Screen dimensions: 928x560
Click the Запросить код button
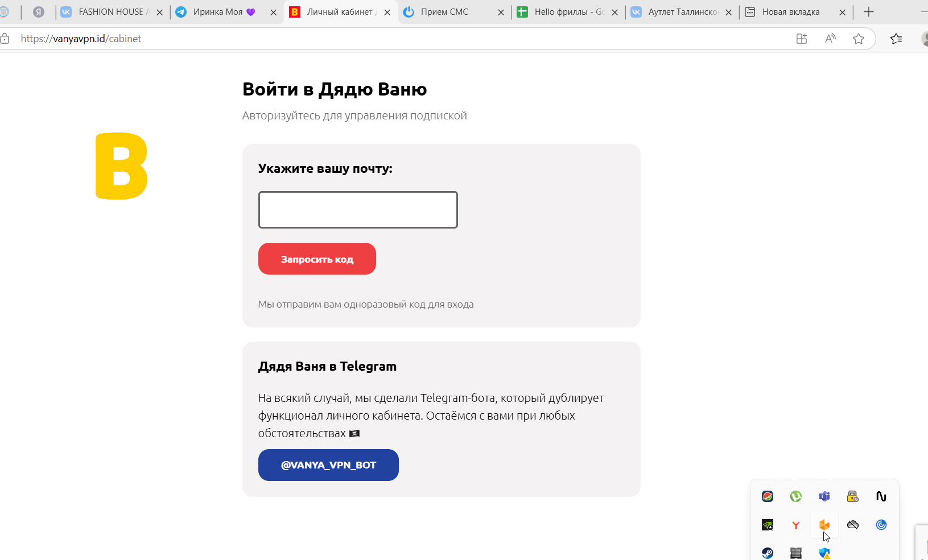click(x=317, y=259)
